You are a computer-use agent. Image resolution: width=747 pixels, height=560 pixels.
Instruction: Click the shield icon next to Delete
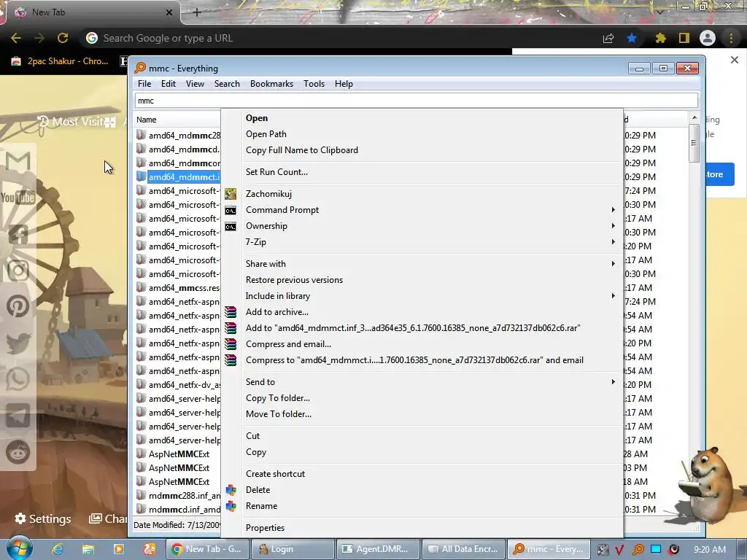(231, 490)
